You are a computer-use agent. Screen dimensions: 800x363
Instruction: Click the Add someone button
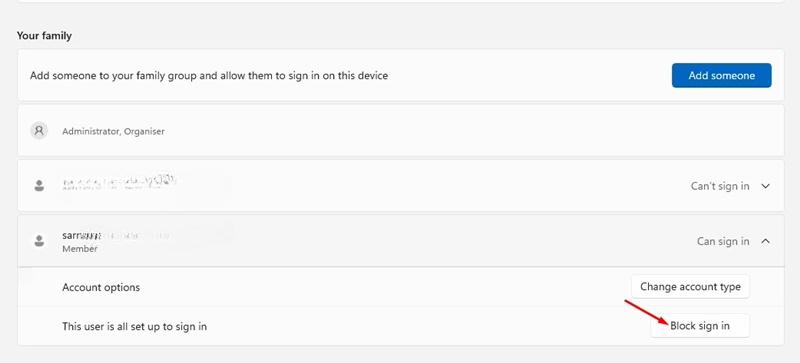tap(721, 76)
